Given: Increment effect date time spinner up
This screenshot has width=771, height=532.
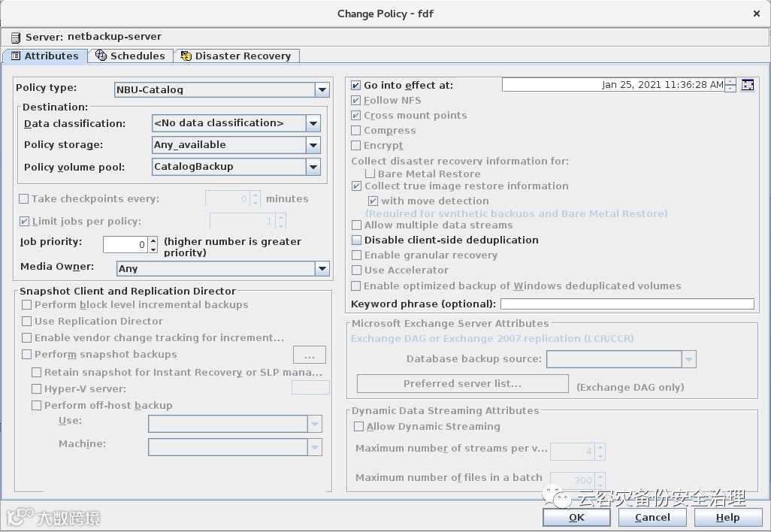Looking at the screenshot, I should 730,82.
